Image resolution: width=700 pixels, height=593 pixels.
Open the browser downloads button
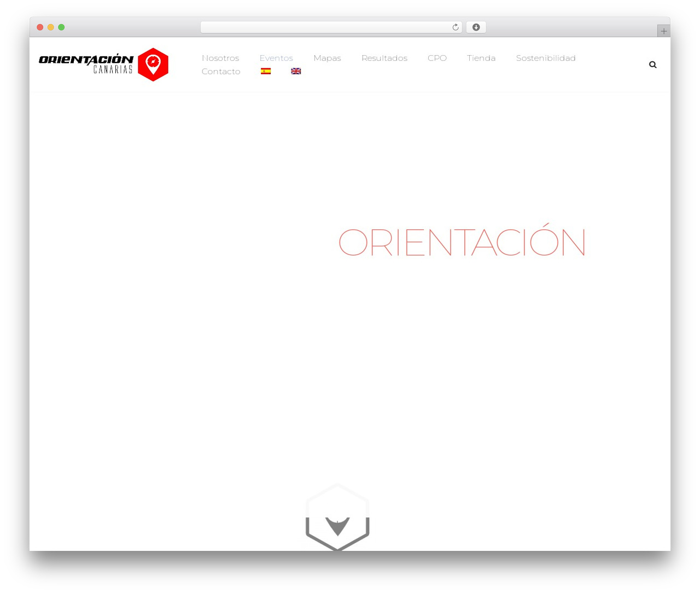pyautogui.click(x=476, y=27)
